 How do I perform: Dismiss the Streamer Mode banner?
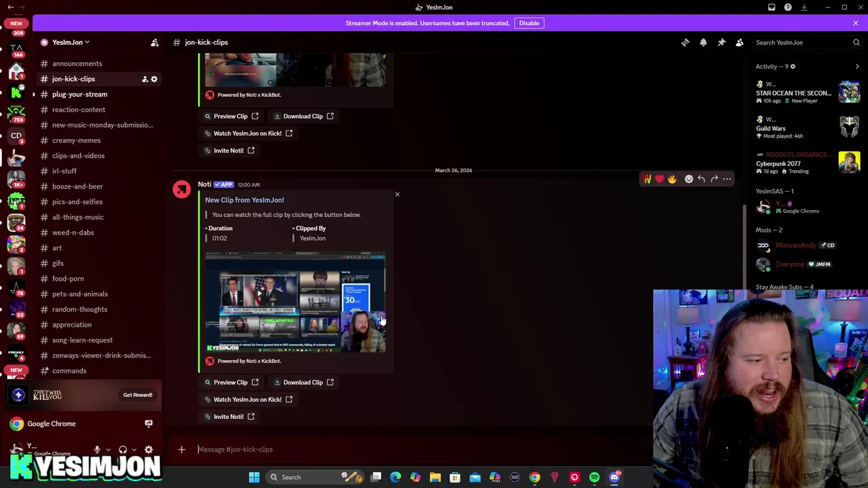856,23
